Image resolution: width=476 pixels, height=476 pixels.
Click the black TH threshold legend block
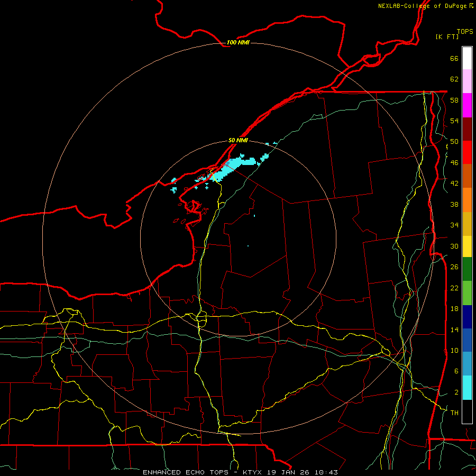[x=467, y=411]
